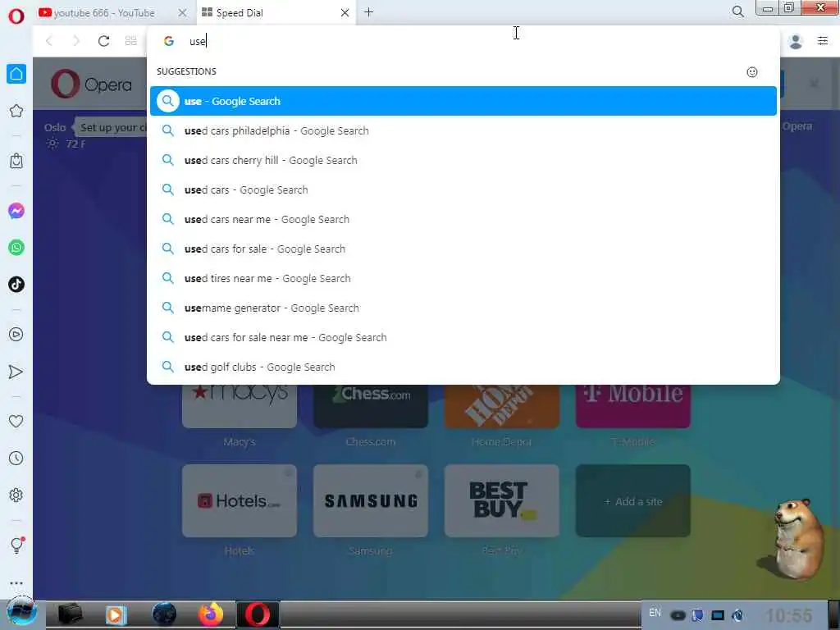The height and width of the screenshot is (630, 840).
Task: Open the media player taskbar icon
Action: point(116,614)
